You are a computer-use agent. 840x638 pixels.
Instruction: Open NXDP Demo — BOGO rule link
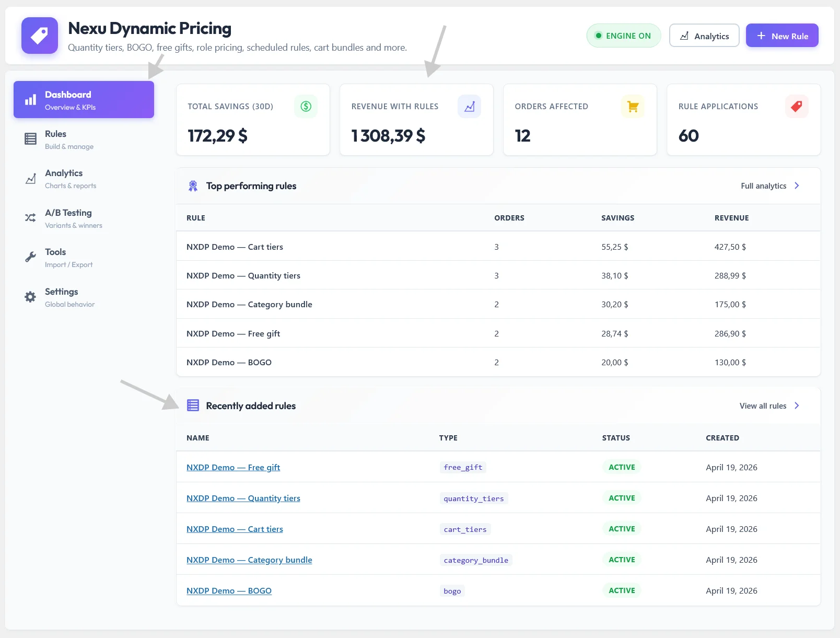click(x=229, y=590)
